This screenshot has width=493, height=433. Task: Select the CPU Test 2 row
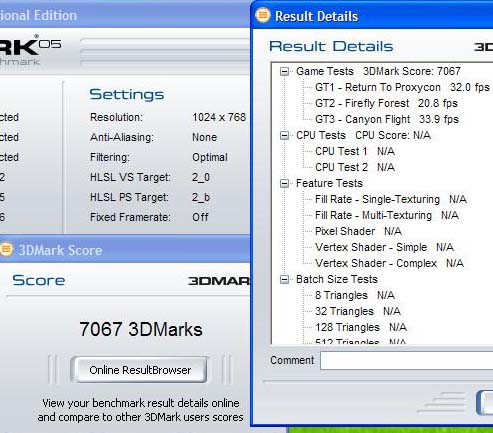point(355,167)
